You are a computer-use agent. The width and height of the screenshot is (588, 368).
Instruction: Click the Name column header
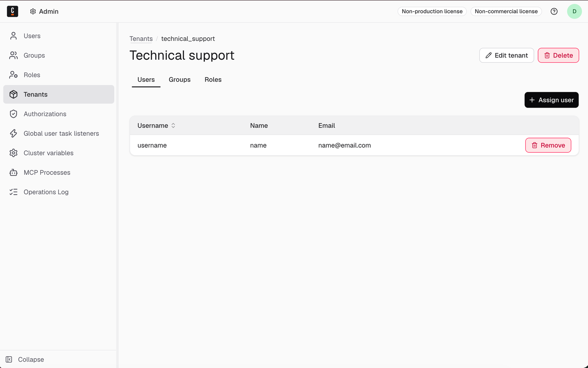259,126
